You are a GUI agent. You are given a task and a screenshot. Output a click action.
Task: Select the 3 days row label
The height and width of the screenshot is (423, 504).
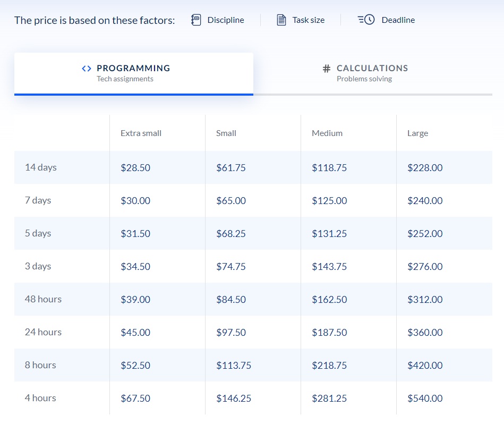(38, 266)
